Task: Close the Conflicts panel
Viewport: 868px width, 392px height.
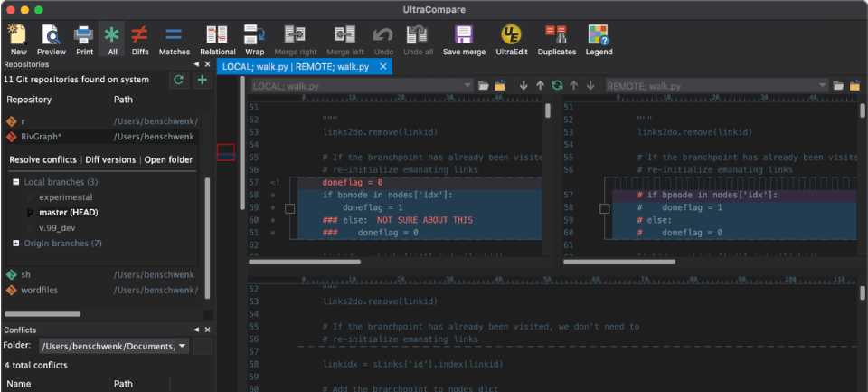Action: click(x=208, y=330)
